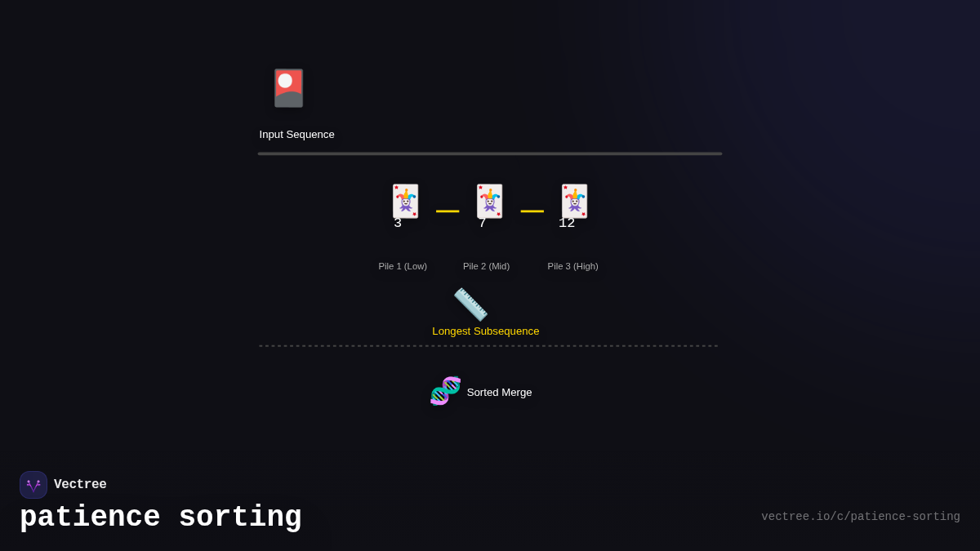980x551 pixels.
Task: Toggle Pile 1 (Low) label
Action: tap(403, 265)
